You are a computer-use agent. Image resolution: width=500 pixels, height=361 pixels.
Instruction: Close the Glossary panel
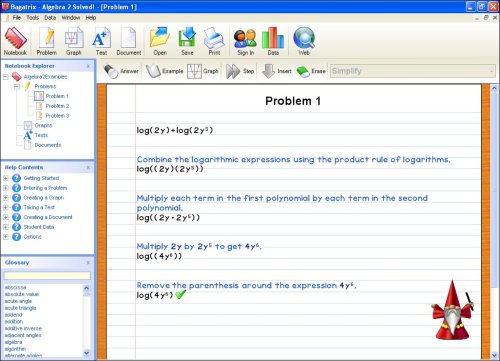[x=88, y=263]
